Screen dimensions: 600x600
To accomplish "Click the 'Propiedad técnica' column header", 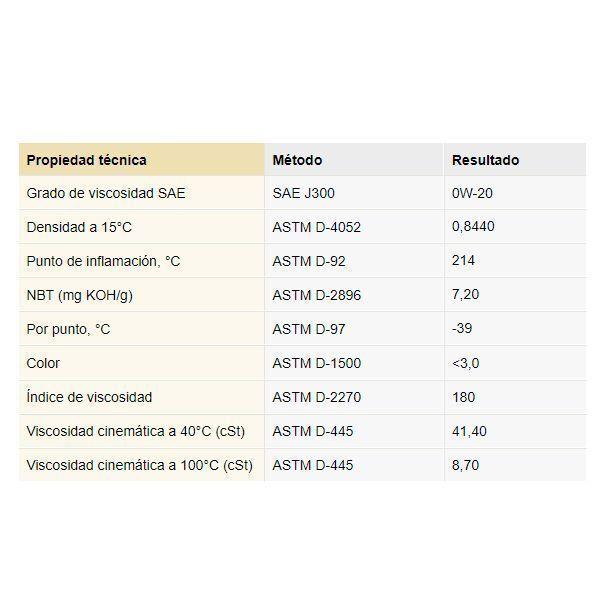I will click(x=142, y=160).
